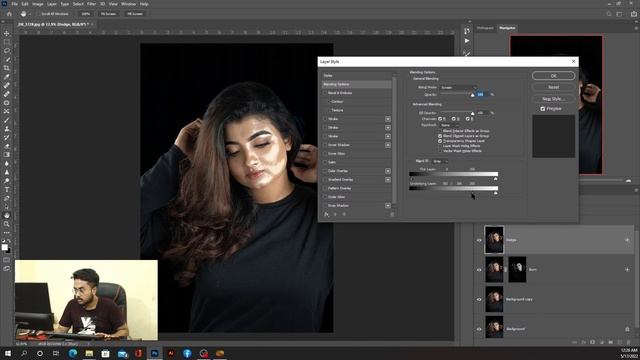Enable Satin style checkbox

(x=325, y=162)
